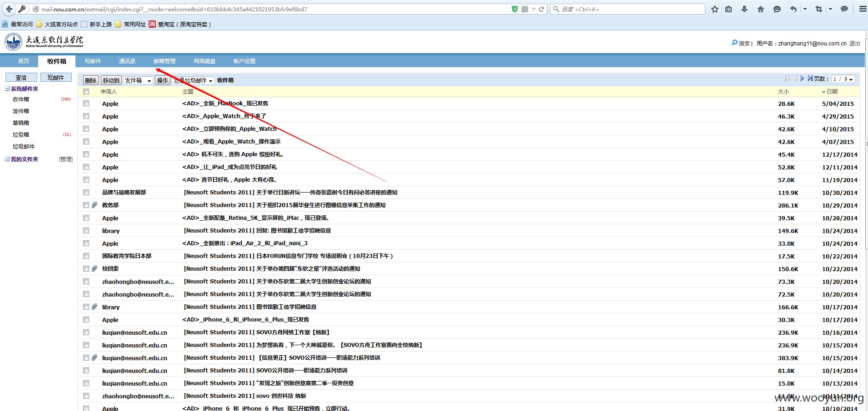Reload the page with the refresh icon
The width and height of the screenshot is (868, 411).
click(542, 9)
